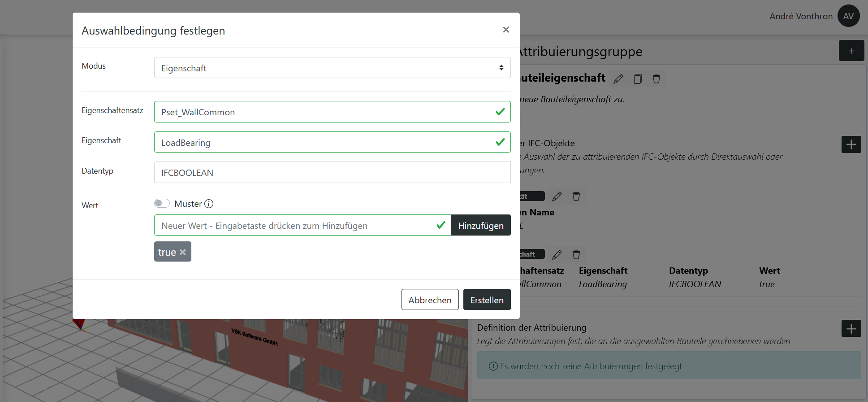Delete the Bauteileigenschaft group with trash icon

tap(656, 79)
